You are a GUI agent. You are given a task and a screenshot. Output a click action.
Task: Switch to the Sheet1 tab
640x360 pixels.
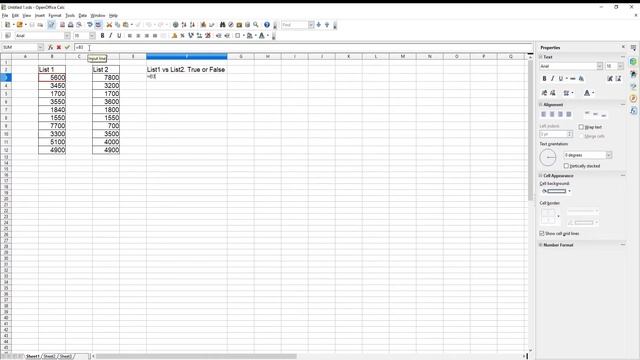pyautogui.click(x=33, y=356)
